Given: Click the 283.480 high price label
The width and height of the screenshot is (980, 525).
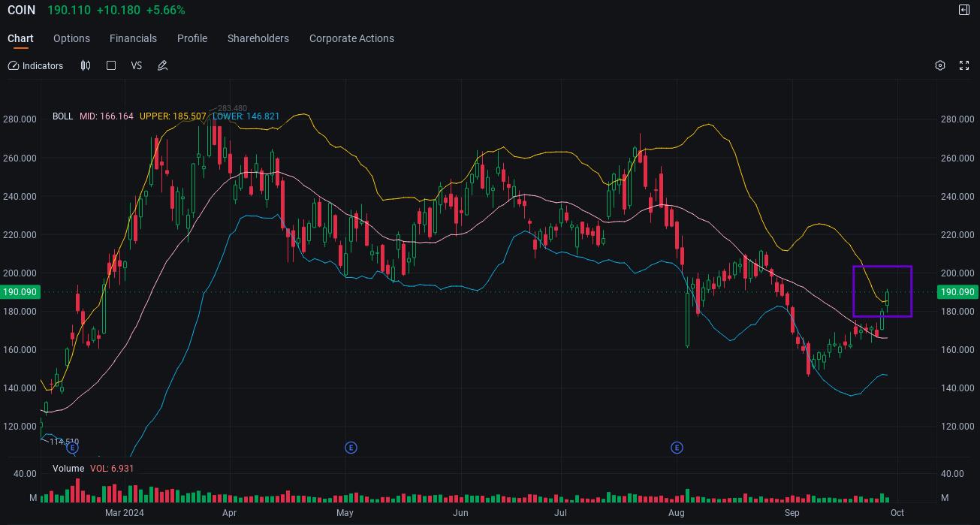Looking at the screenshot, I should [x=232, y=109].
